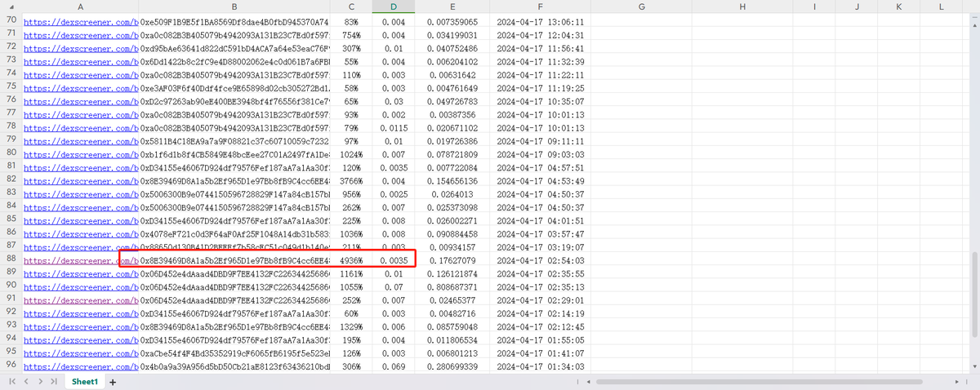Select column B header
This screenshot has height=390, width=980.
[x=234, y=7]
